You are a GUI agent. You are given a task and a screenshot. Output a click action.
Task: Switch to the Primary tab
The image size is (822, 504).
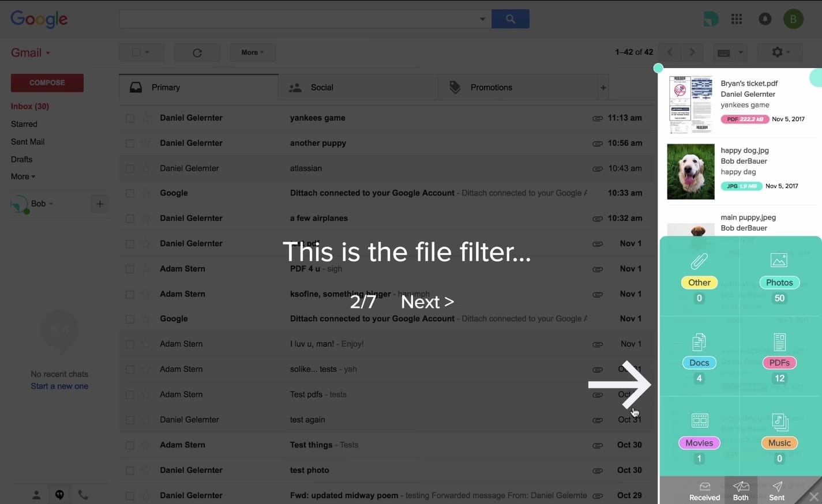198,88
